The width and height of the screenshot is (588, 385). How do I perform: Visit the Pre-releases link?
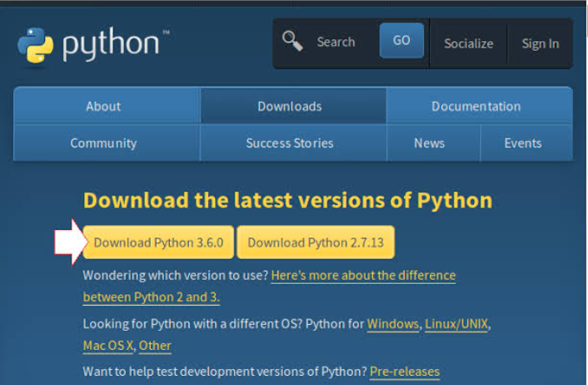coord(404,371)
